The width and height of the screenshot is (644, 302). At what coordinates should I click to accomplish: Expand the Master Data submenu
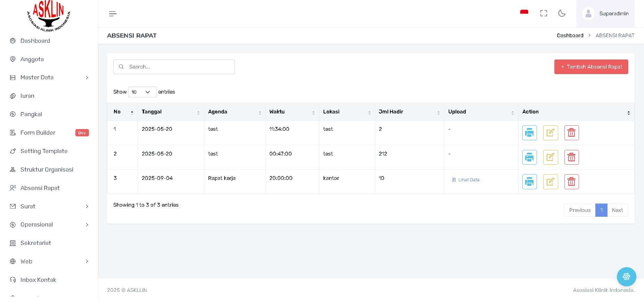(49, 78)
